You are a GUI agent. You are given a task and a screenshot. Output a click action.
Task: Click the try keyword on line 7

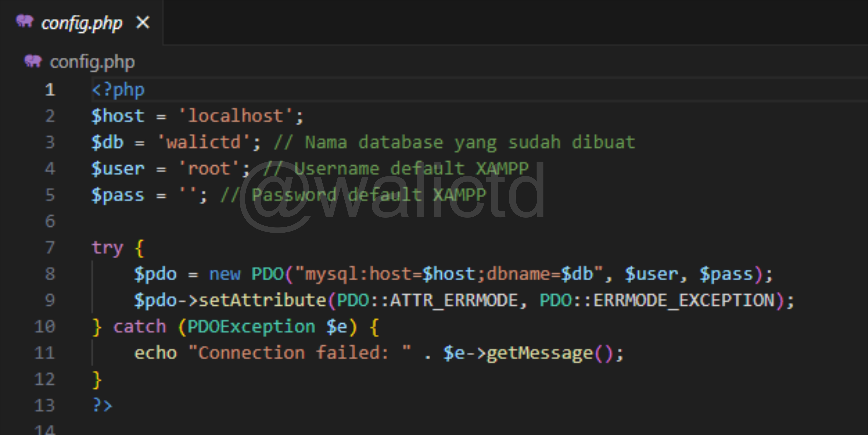pyautogui.click(x=107, y=248)
